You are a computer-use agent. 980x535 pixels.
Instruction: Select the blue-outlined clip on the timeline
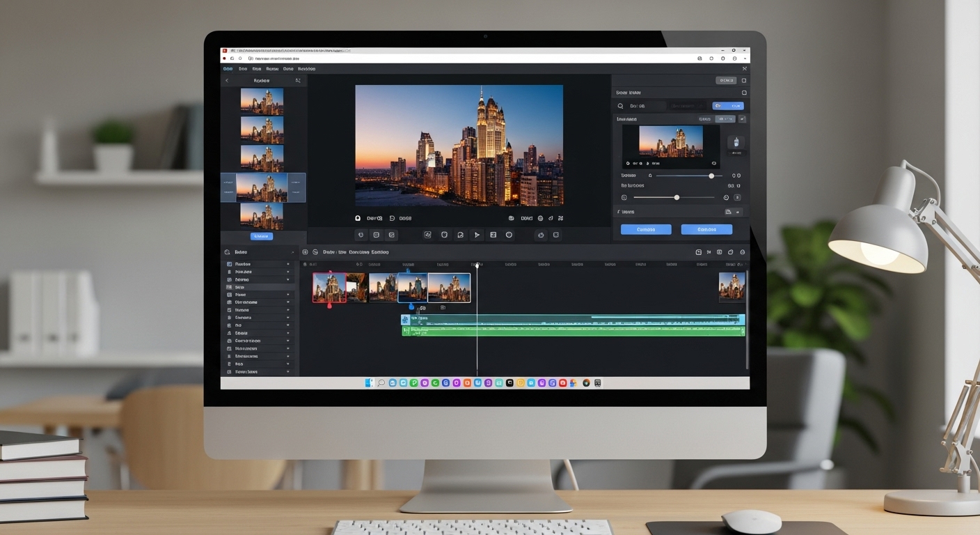click(413, 287)
